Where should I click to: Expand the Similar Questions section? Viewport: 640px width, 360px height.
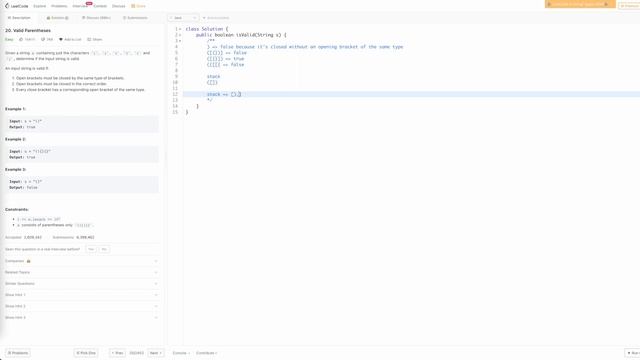[x=82, y=284]
